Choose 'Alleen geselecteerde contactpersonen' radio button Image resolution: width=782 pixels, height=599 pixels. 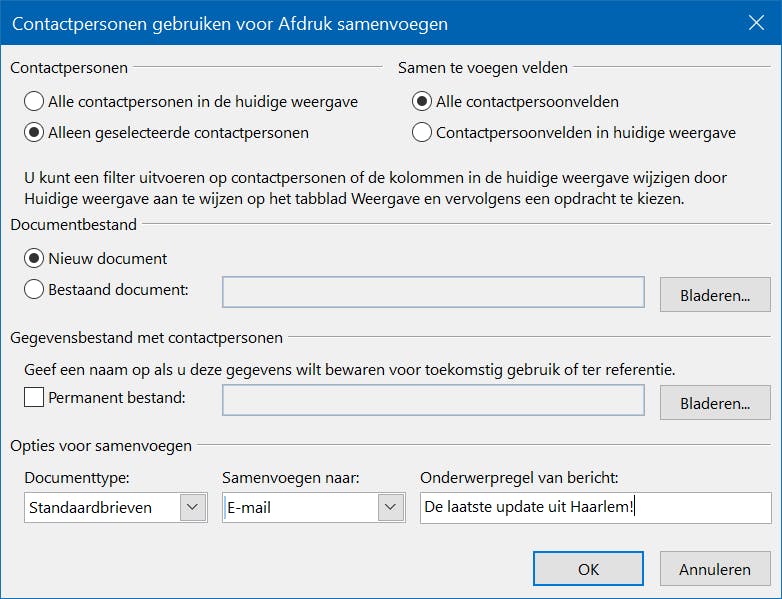35,132
